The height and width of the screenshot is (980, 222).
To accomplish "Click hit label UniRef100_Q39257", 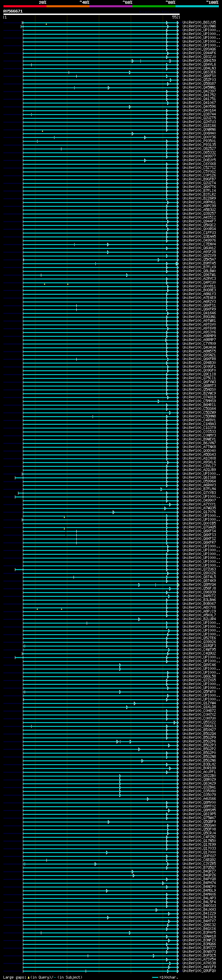I will 199,214.
